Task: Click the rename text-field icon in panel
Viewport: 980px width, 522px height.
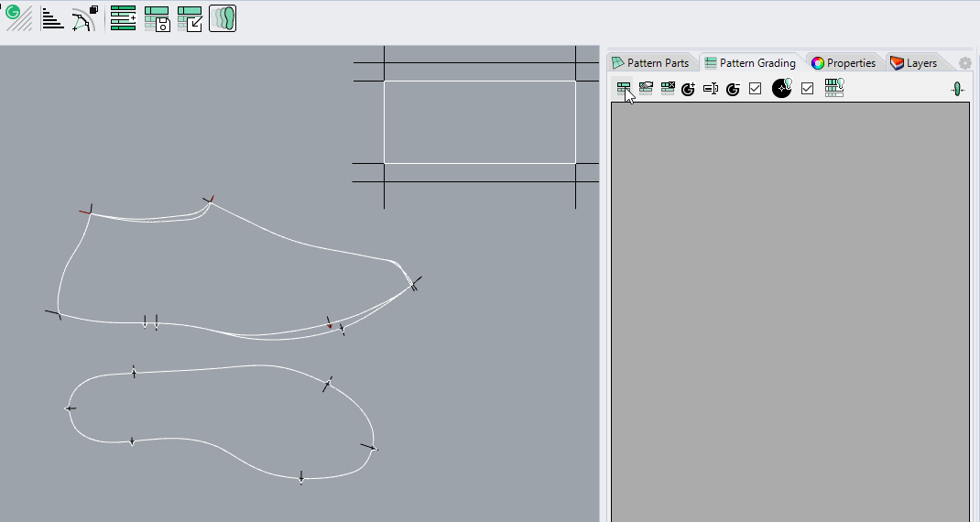Action: tap(711, 89)
